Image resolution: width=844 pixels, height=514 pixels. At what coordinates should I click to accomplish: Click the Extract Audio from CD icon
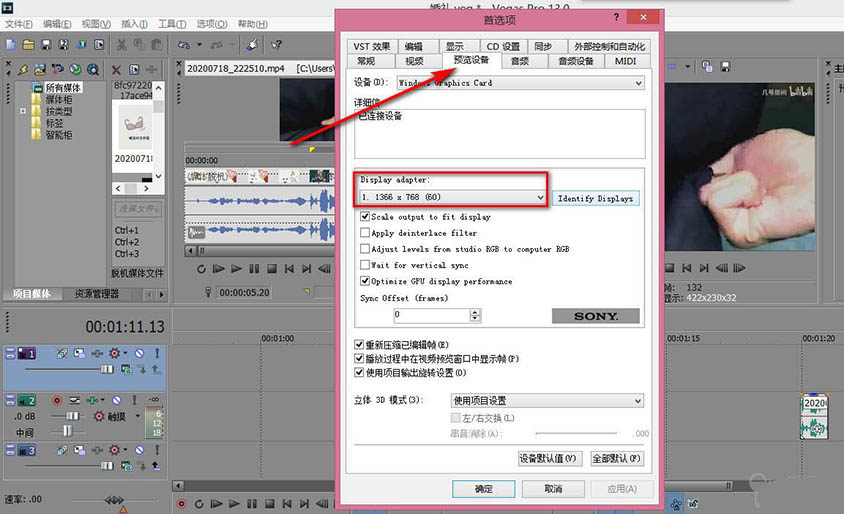click(75, 69)
